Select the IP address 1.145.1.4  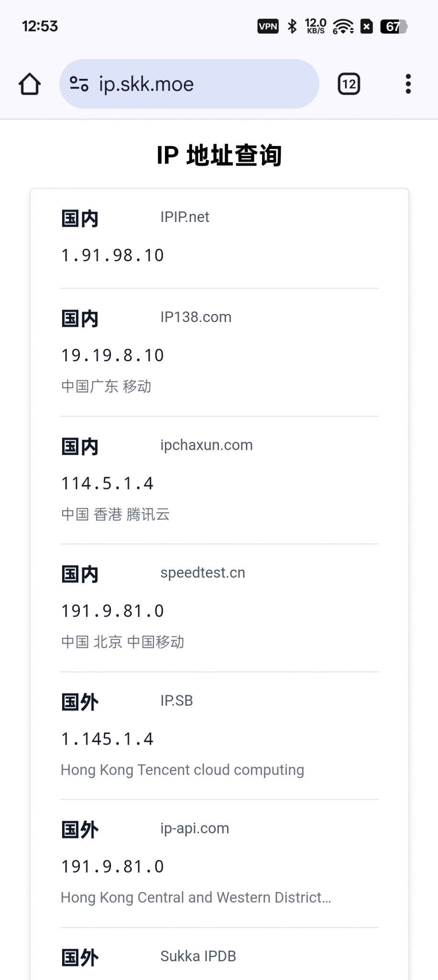coord(108,739)
